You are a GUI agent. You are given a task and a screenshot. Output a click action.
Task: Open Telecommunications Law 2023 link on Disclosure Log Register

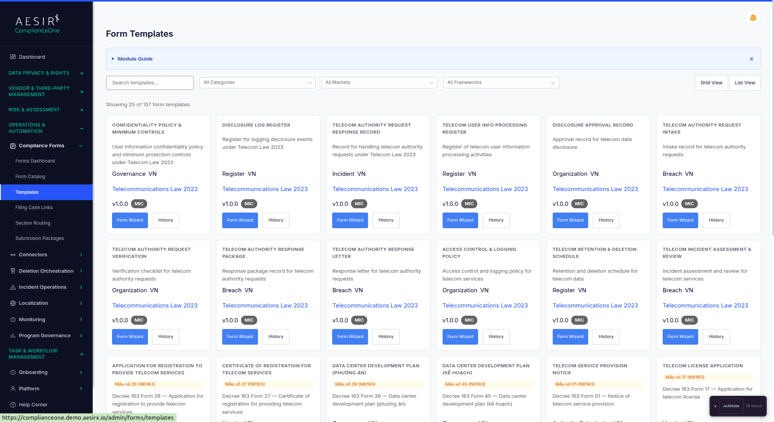tap(265, 189)
